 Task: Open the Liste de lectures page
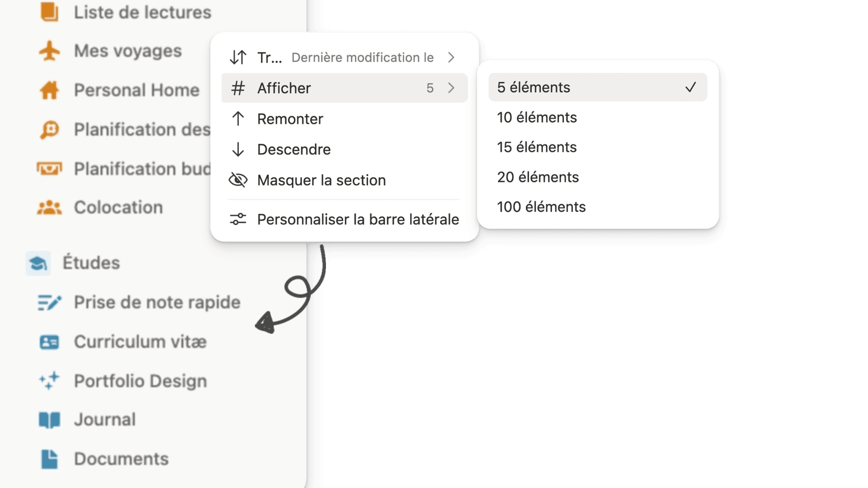pyautogui.click(x=142, y=12)
